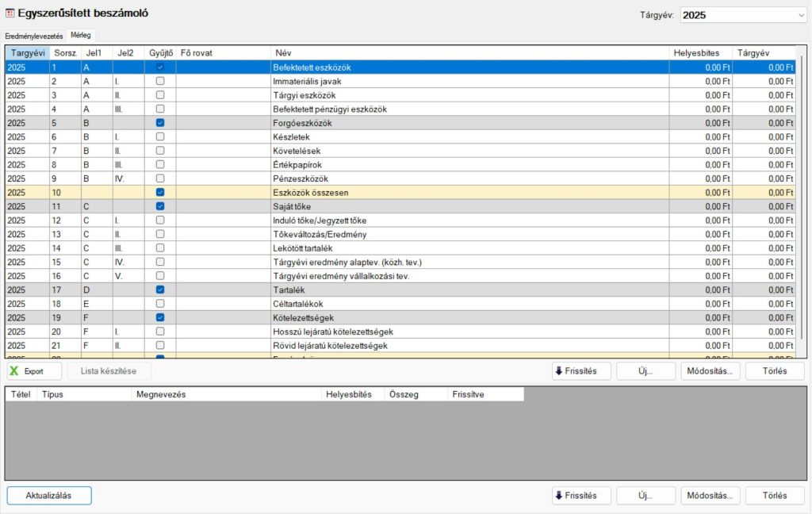Select the Mérleg tab
This screenshot has width=812, height=514.
coord(80,36)
